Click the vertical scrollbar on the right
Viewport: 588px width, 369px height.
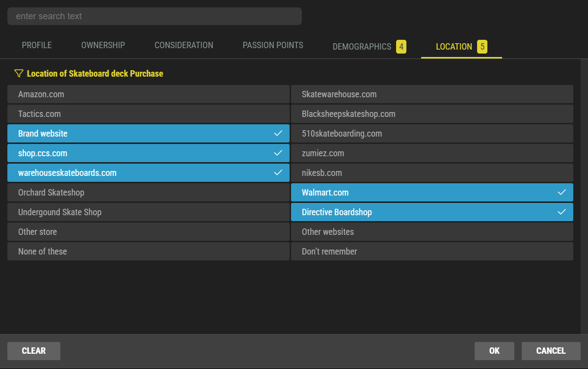coord(584,197)
